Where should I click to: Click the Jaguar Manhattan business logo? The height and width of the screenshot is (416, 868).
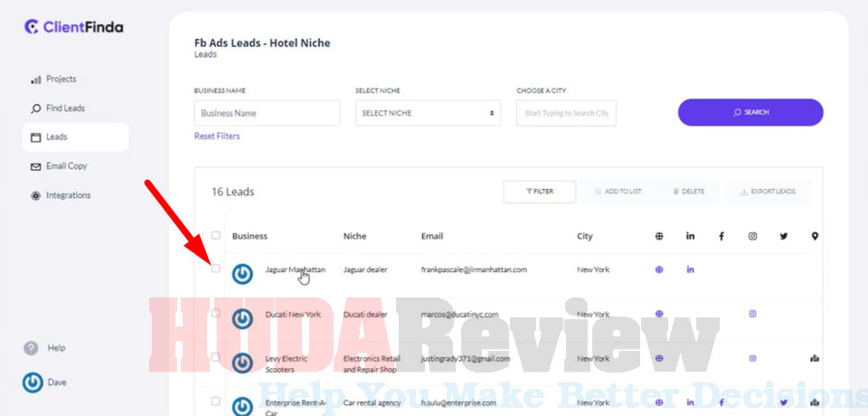242,274
